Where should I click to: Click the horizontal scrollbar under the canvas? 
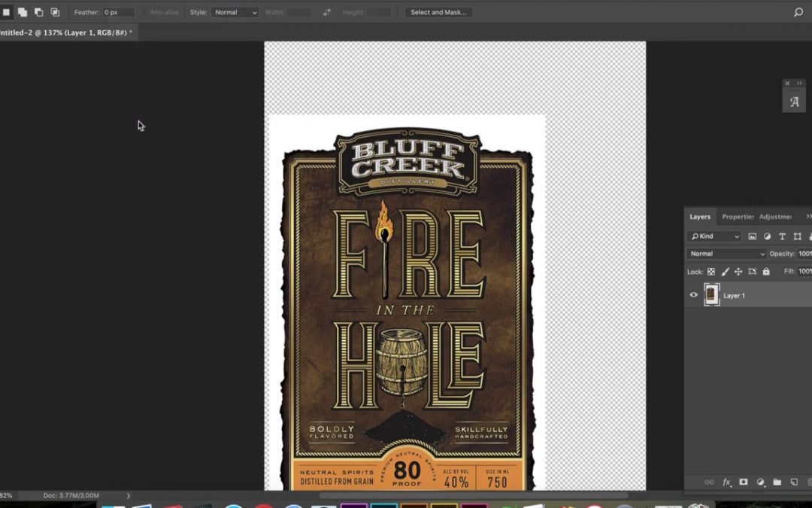coord(473,495)
